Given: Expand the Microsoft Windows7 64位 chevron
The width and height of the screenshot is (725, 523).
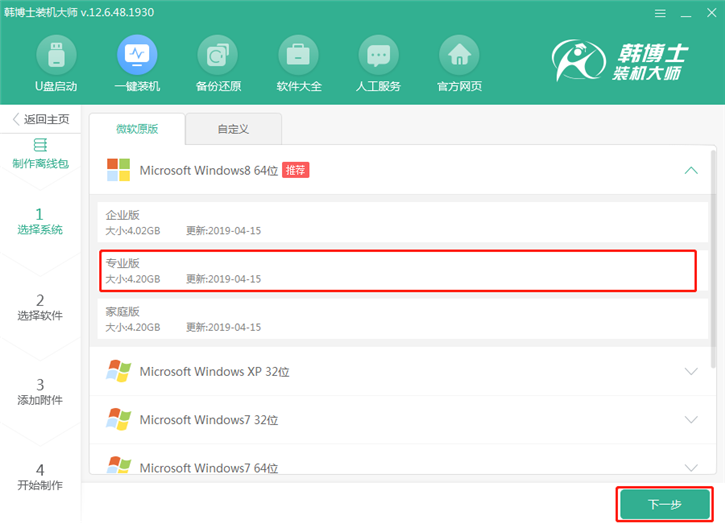Looking at the screenshot, I should tap(690, 467).
